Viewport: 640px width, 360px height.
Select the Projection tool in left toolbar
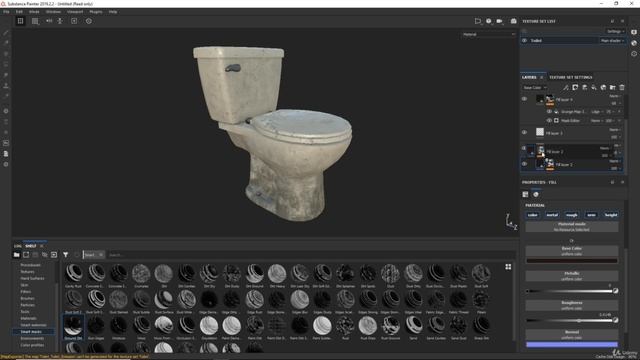click(x=6, y=53)
